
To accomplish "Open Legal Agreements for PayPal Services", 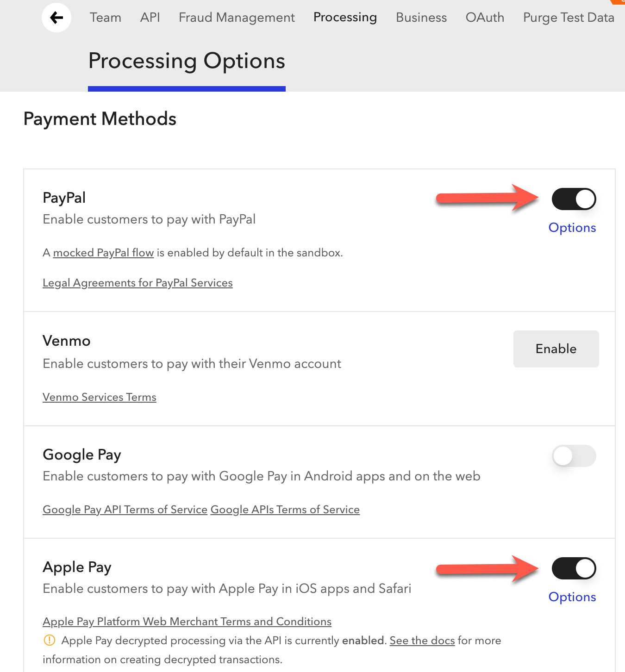I will coord(137,283).
